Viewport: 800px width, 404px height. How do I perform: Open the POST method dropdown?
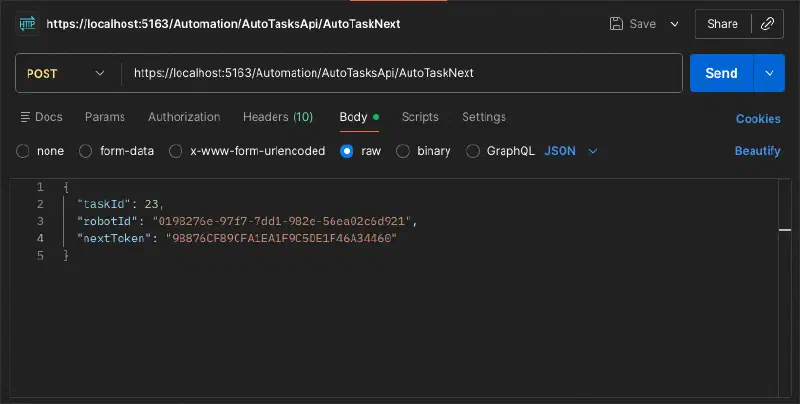pos(66,73)
